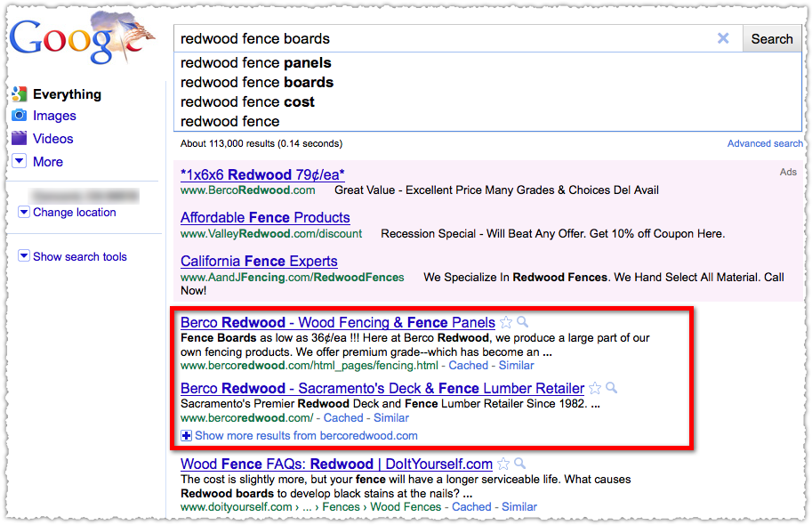The image size is (812, 525).
Task: Click the Search button
Action: point(772,39)
